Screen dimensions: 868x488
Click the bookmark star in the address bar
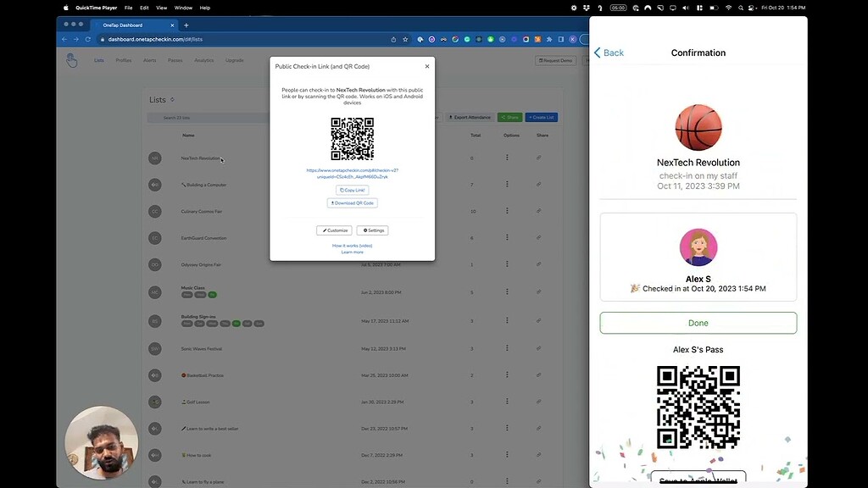click(x=404, y=39)
